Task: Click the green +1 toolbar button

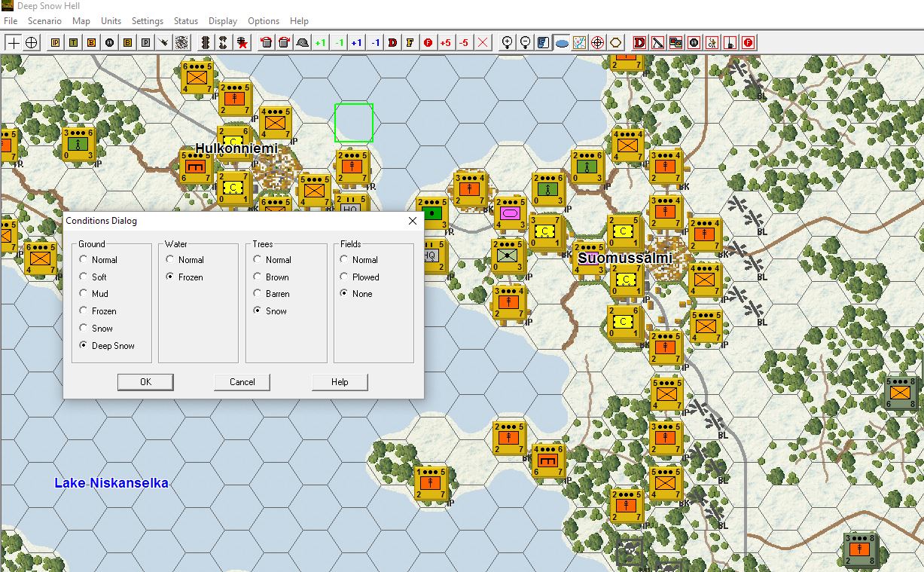Action: pos(321,43)
